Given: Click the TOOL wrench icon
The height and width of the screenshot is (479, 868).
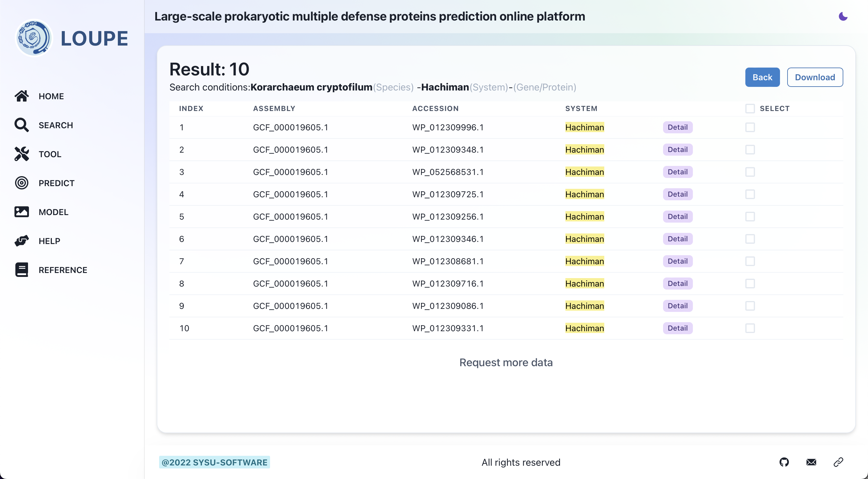Looking at the screenshot, I should point(22,154).
